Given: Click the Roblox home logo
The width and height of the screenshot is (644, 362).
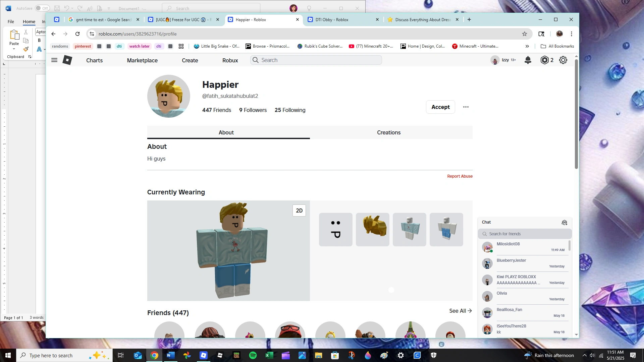Looking at the screenshot, I should click(67, 60).
